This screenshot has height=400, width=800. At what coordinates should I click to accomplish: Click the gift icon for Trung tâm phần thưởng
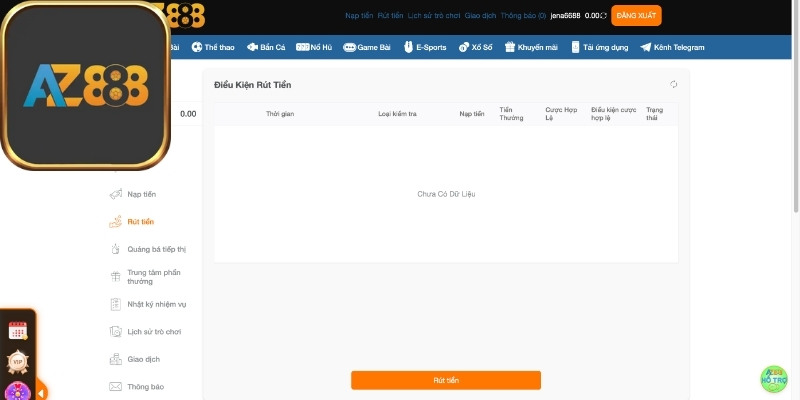(x=116, y=277)
